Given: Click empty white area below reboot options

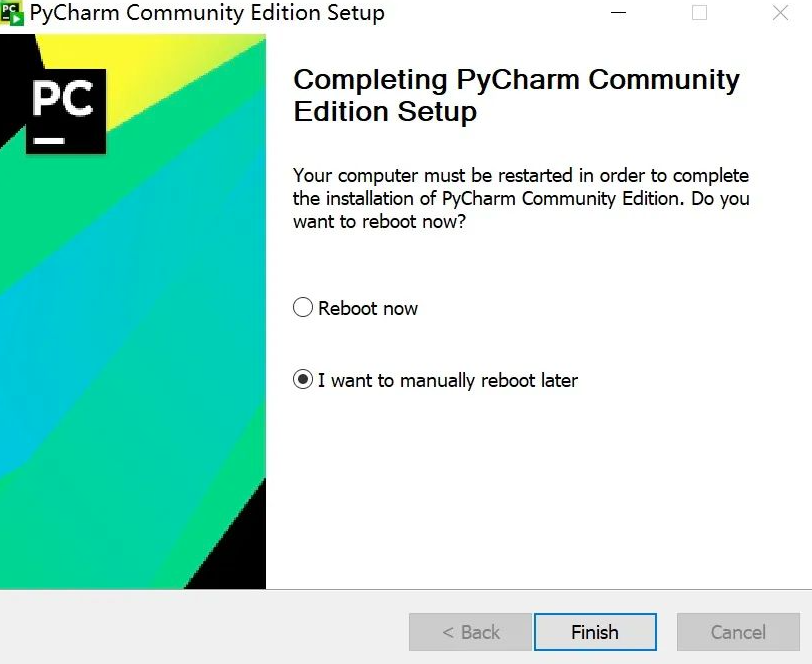Looking at the screenshot, I should [x=539, y=492].
